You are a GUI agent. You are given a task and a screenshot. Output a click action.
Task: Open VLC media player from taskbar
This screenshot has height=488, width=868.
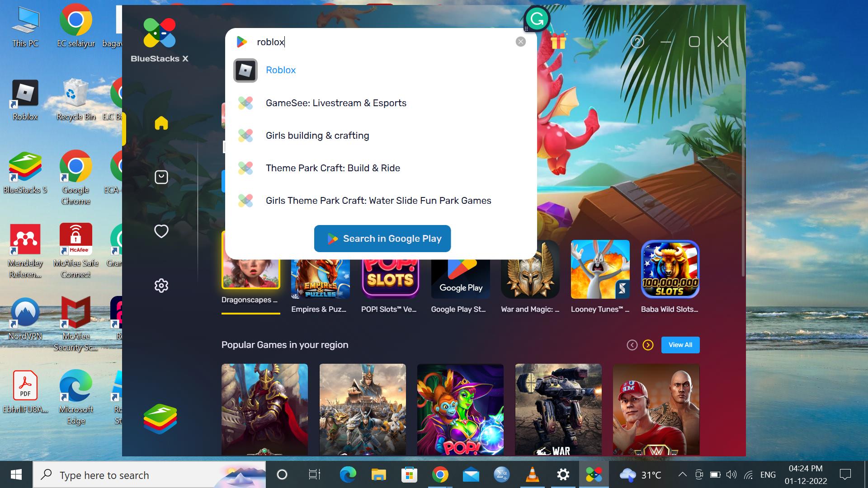point(533,475)
